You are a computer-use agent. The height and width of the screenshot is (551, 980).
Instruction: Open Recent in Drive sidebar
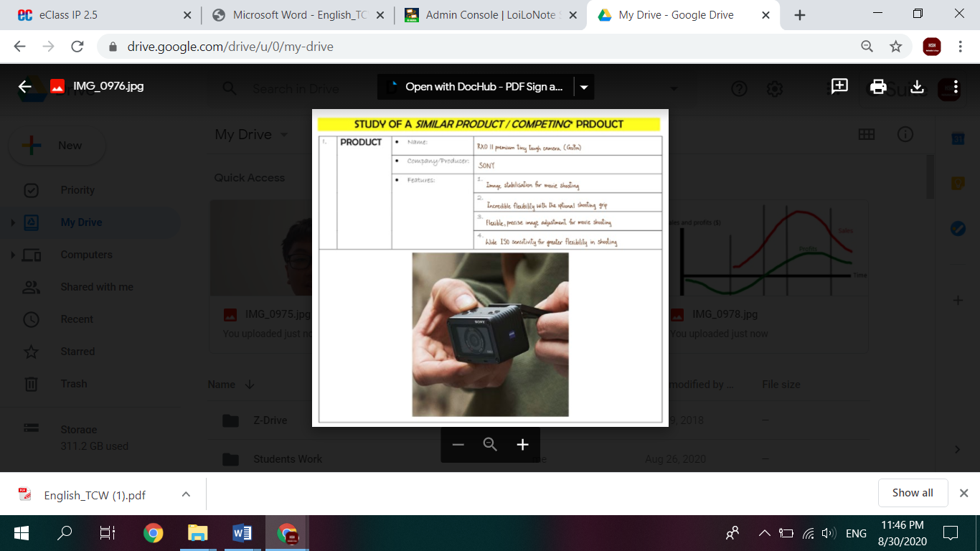click(x=77, y=319)
